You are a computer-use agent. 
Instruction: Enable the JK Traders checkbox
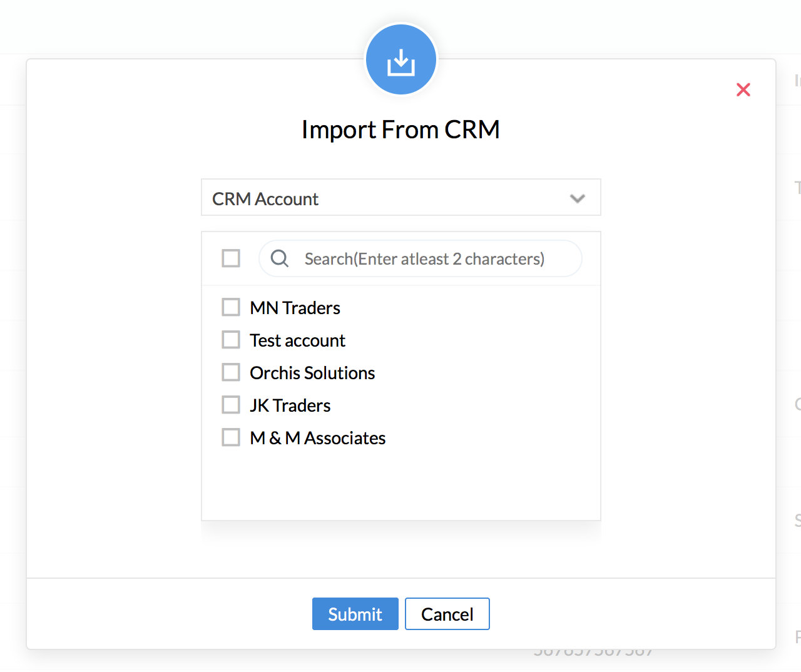[x=231, y=405]
